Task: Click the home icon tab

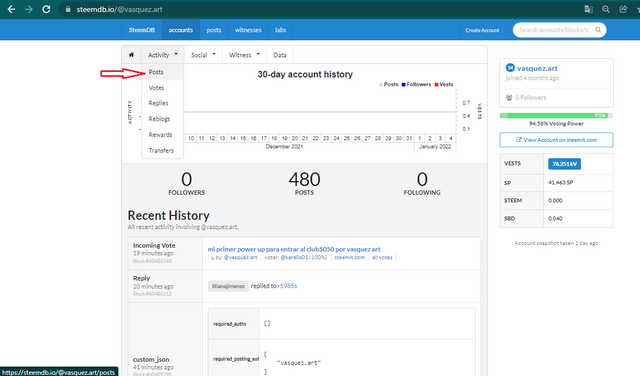Action: (131, 55)
